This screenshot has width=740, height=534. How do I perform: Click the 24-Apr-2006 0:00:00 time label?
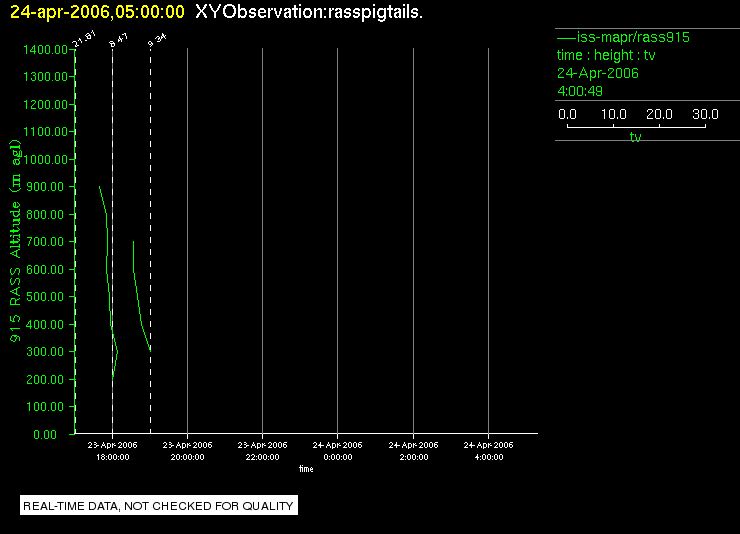pos(337,451)
